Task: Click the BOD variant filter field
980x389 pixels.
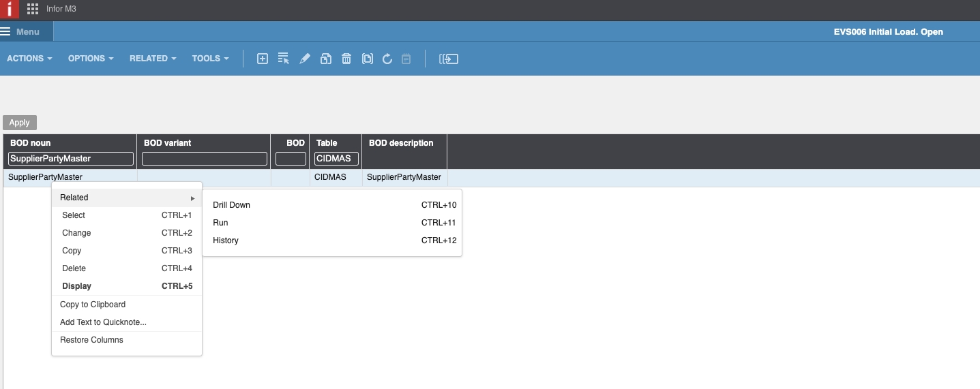Action: pos(205,159)
